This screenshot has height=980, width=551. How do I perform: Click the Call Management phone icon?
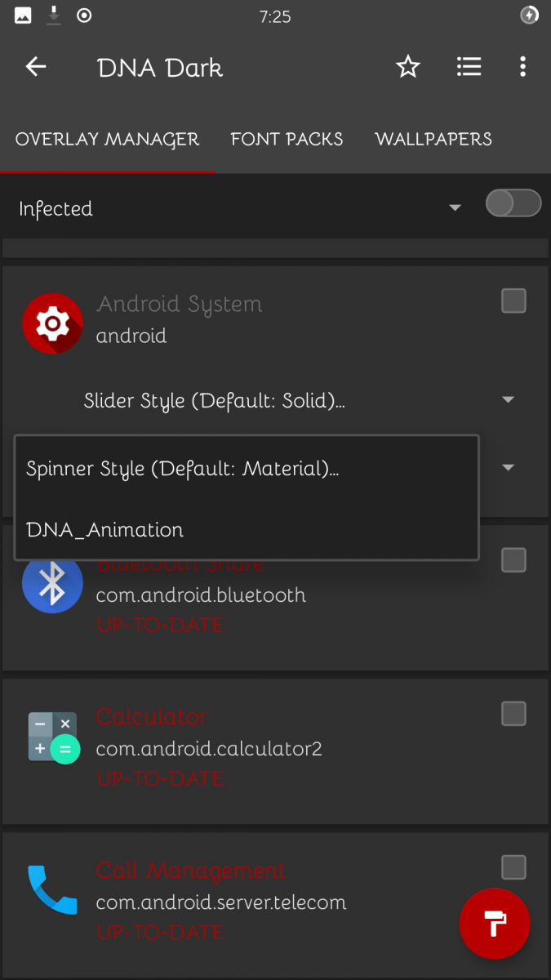pos(52,890)
